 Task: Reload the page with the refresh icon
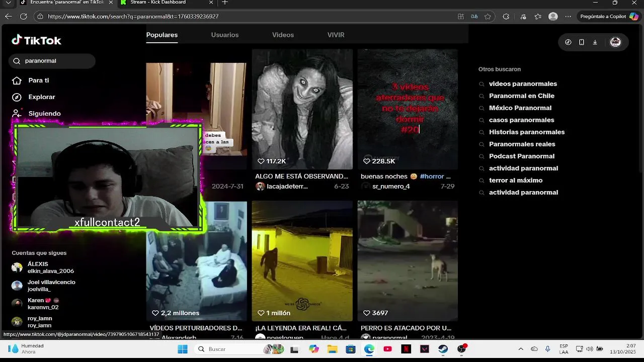[x=23, y=17]
